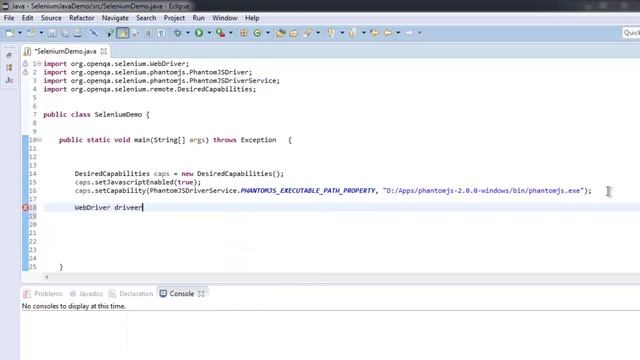This screenshot has width=640, height=360.
Task: Open the minimized hierarchy view in left trim
Action: pyautogui.click(x=9, y=67)
